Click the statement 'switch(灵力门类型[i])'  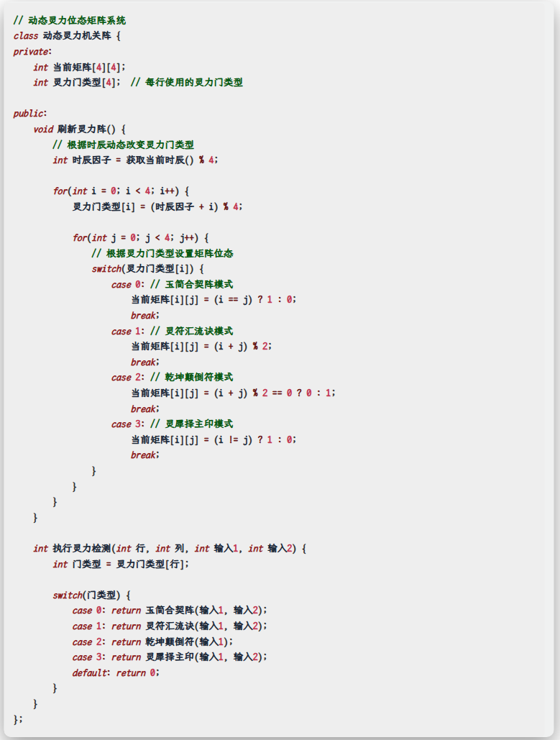tap(142, 269)
